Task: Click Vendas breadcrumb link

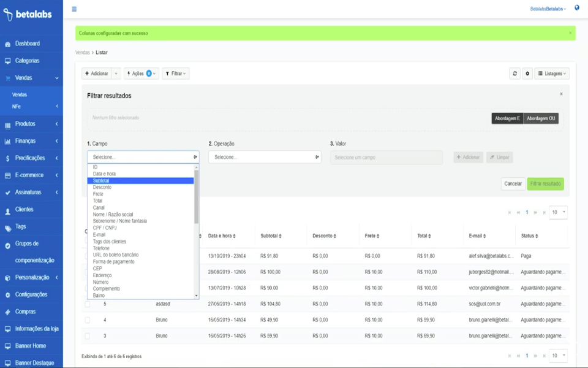Action: click(x=83, y=53)
